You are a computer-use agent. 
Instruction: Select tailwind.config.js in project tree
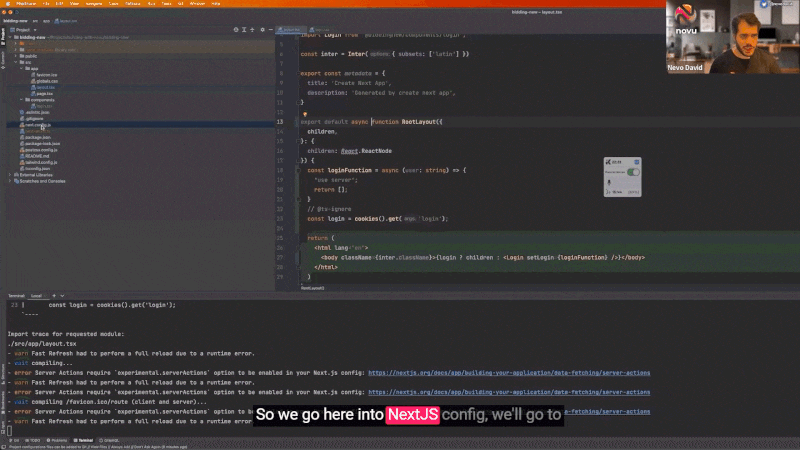pyautogui.click(x=39, y=162)
